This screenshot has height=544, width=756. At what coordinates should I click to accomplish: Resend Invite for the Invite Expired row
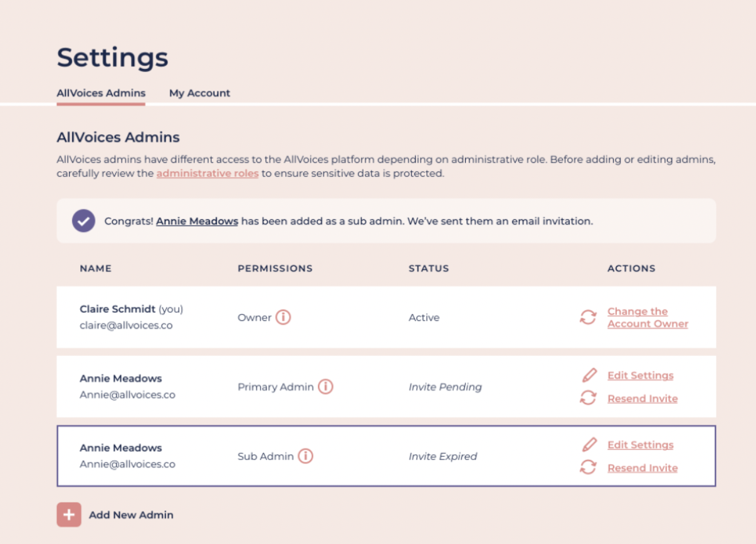(643, 468)
